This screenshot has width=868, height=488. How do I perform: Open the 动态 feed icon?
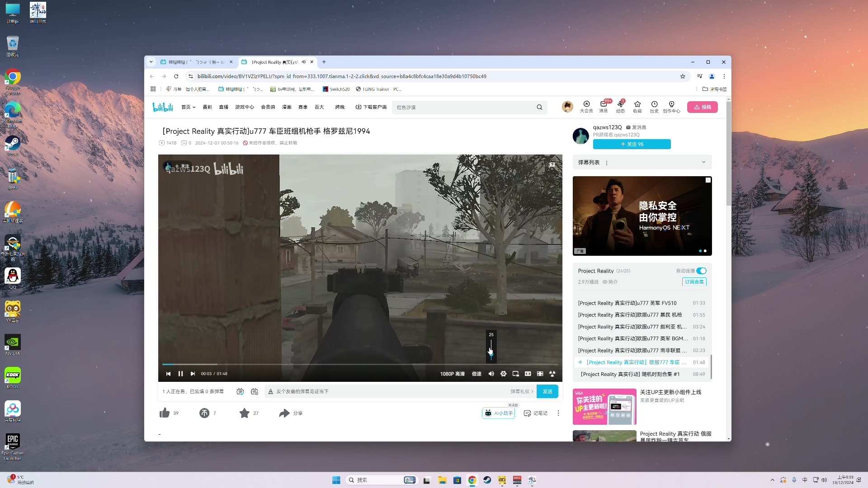coord(620,107)
